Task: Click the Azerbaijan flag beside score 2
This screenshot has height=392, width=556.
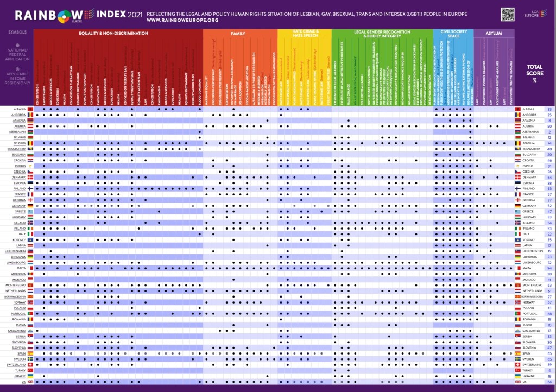Action: [517, 132]
